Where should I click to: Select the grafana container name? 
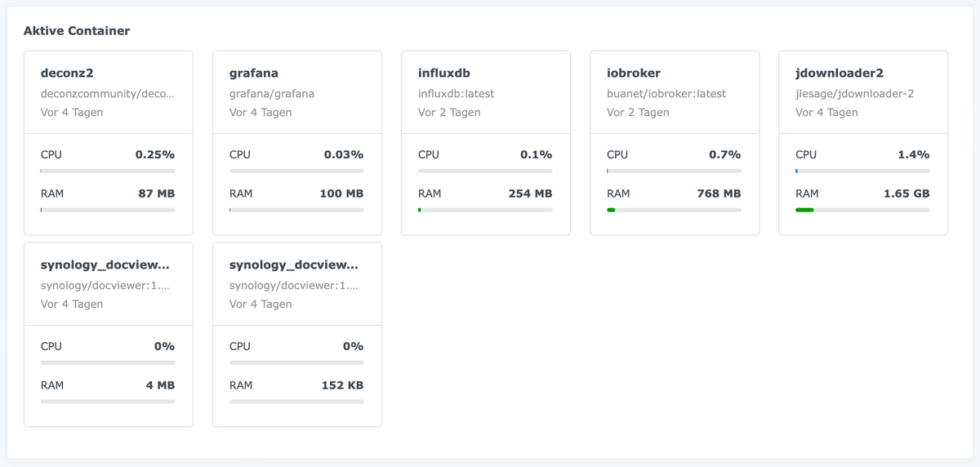(254, 73)
